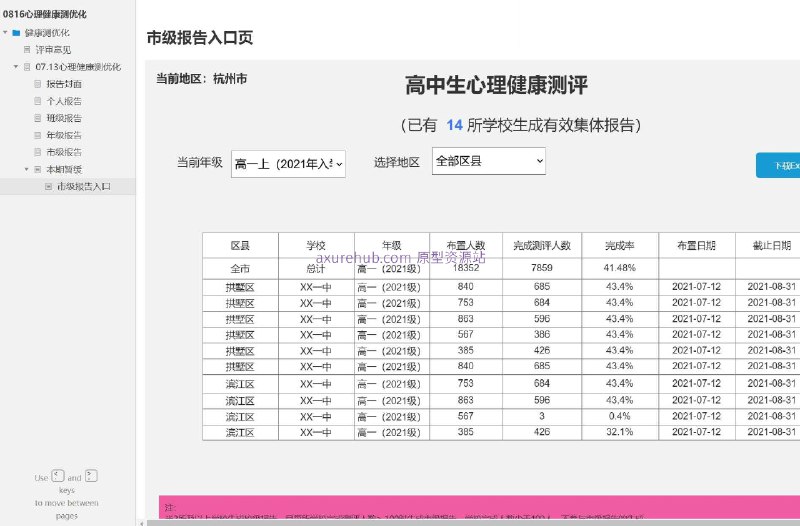Click the horizontal scrollbar at bottom
This screenshot has height=526, width=800.
click(x=473, y=523)
